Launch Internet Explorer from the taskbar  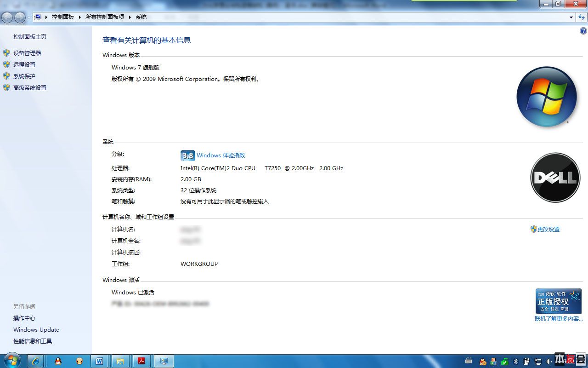click(36, 361)
